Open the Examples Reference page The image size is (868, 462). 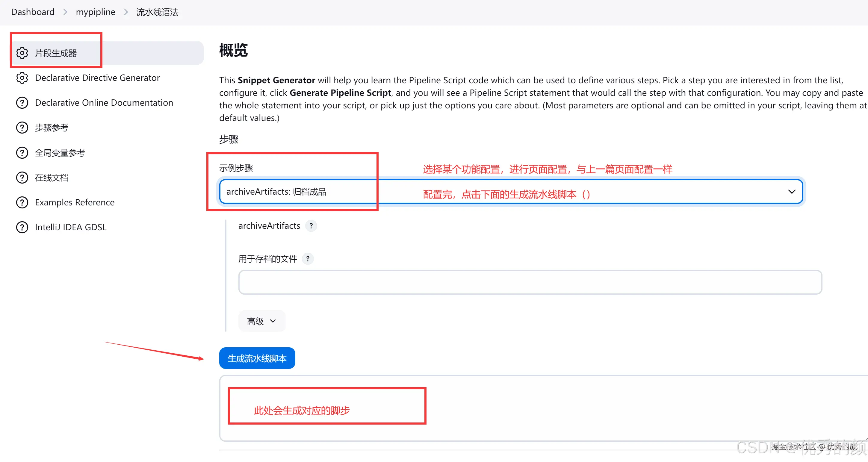[x=75, y=202]
